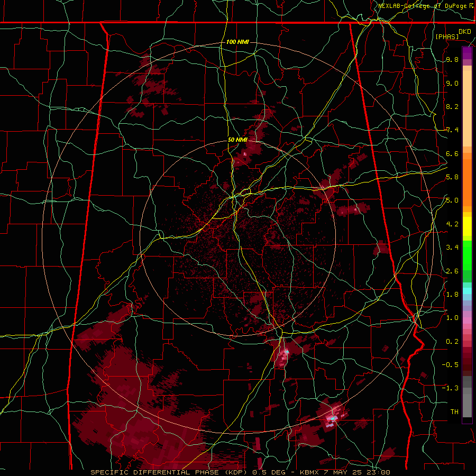
Task: Click the -1.3 legend value
Action: pyautogui.click(x=450, y=388)
